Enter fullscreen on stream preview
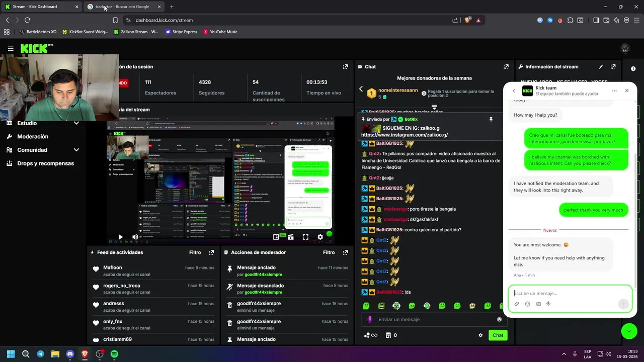 [x=305, y=237]
